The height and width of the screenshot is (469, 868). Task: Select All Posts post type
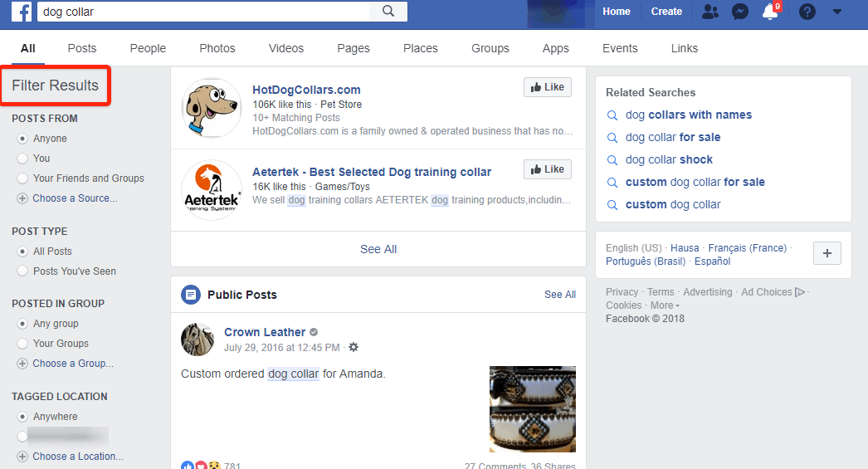[x=22, y=252]
